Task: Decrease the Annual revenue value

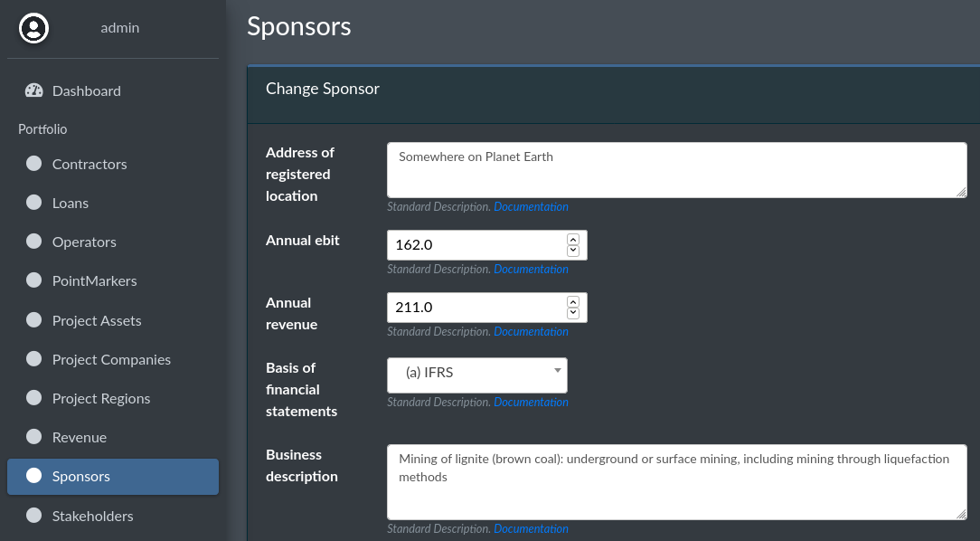Action: (x=573, y=313)
